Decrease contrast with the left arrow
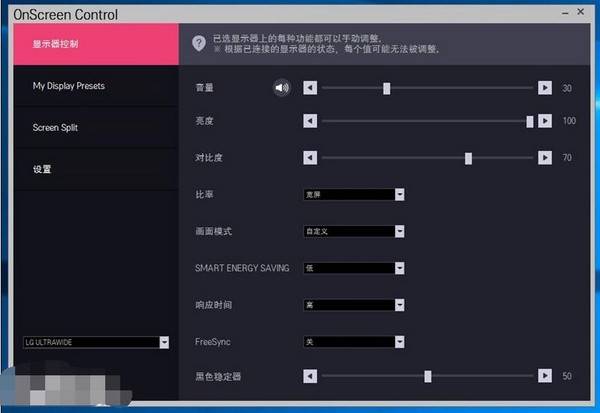Image resolution: width=600 pixels, height=413 pixels. coord(310,158)
